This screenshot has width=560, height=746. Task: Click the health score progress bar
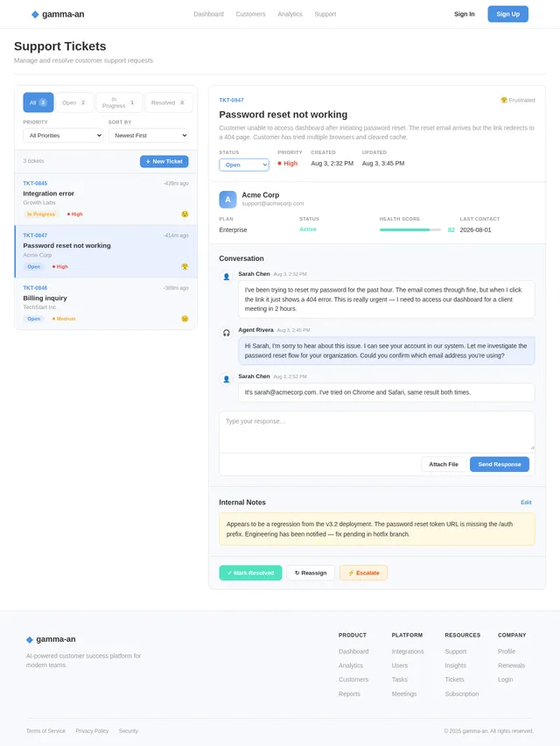point(409,229)
